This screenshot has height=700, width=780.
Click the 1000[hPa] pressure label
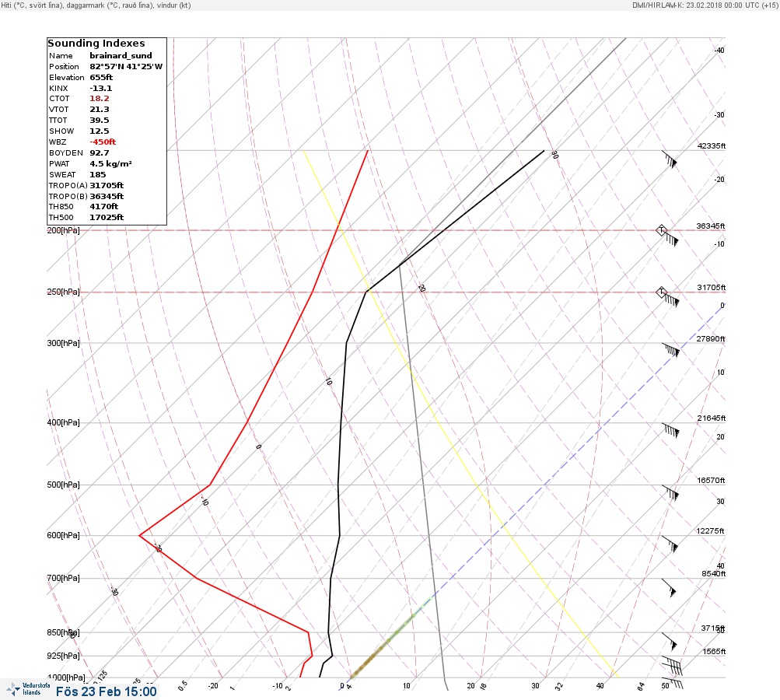[x=66, y=677]
